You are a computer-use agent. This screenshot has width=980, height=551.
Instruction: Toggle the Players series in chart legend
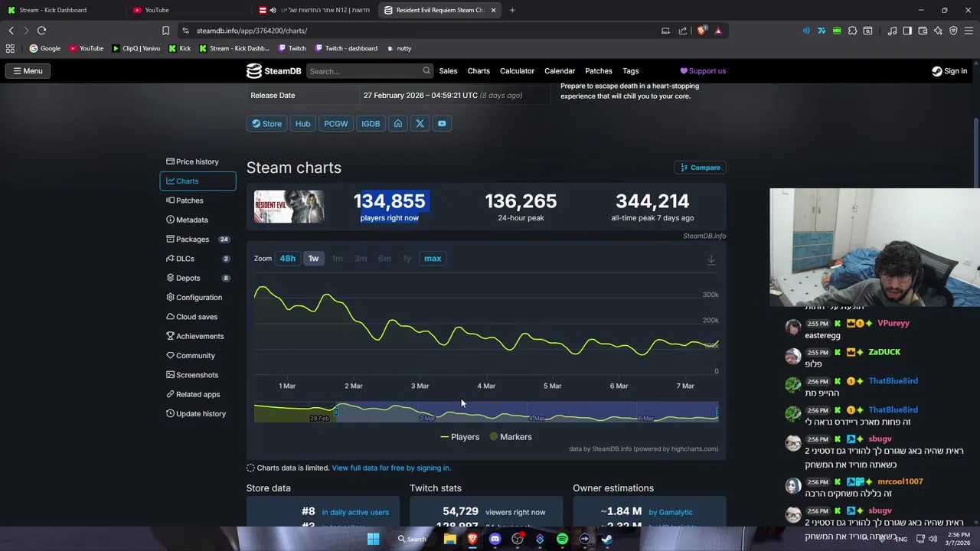[459, 437]
